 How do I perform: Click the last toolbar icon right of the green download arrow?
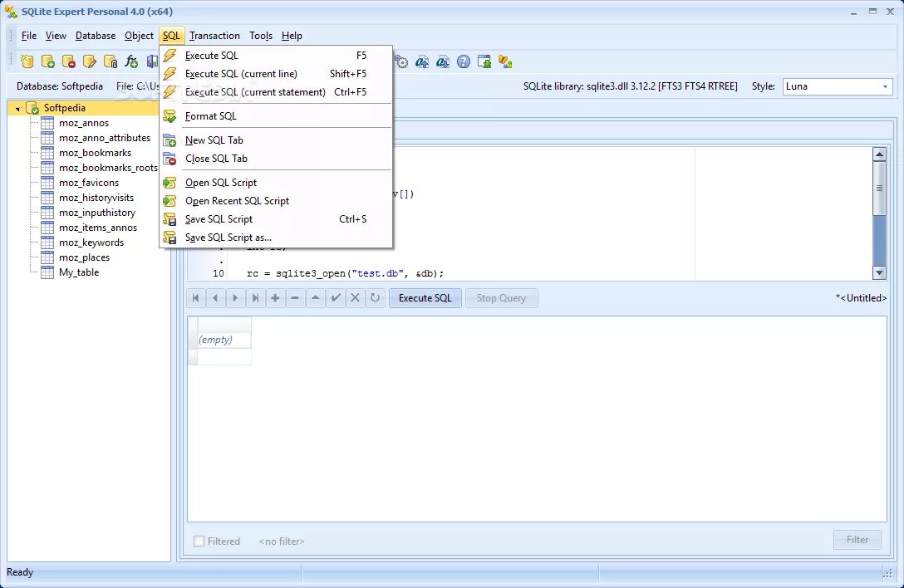point(505,61)
